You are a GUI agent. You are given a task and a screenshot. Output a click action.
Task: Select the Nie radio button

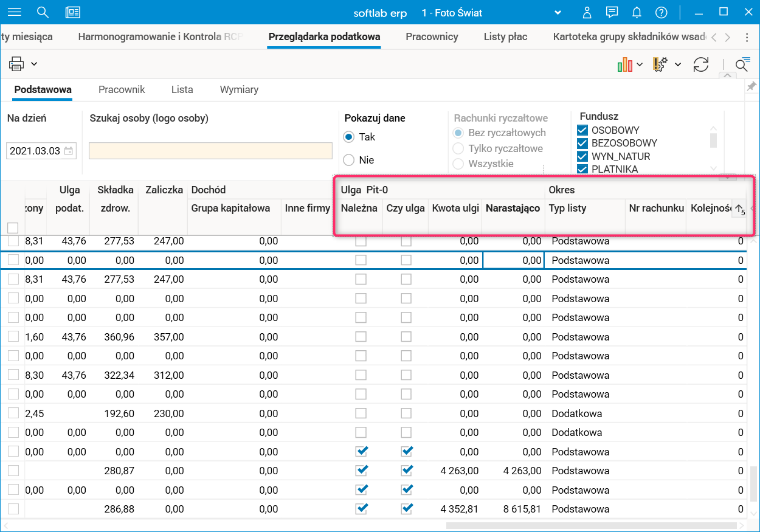click(348, 160)
